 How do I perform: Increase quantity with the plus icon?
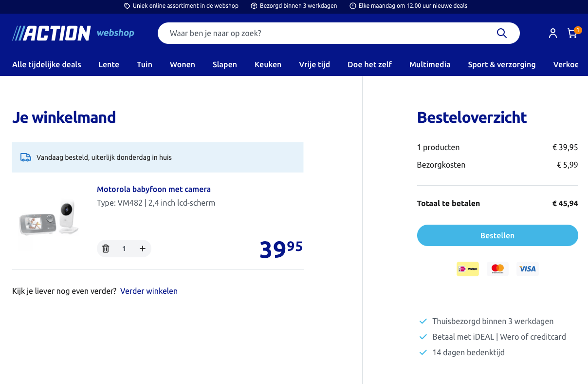tap(143, 249)
